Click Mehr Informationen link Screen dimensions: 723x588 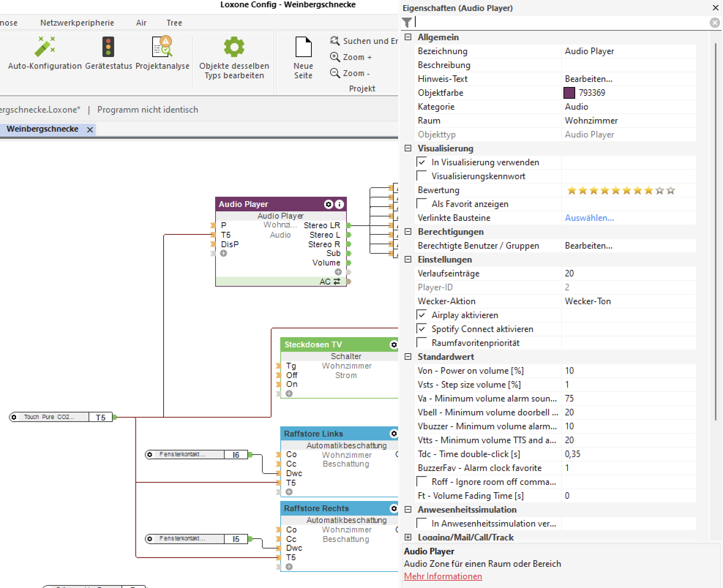(x=443, y=576)
